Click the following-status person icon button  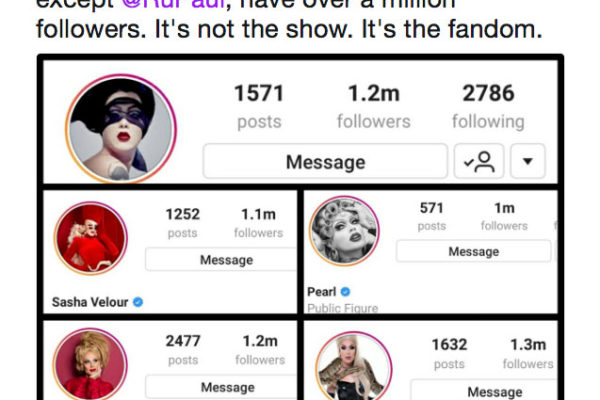point(479,161)
